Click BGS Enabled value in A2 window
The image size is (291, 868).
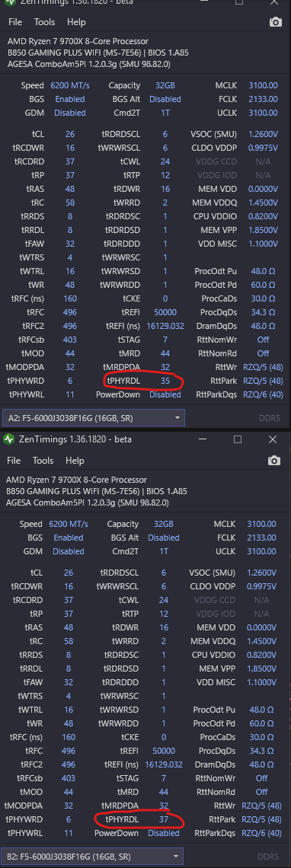70,99
